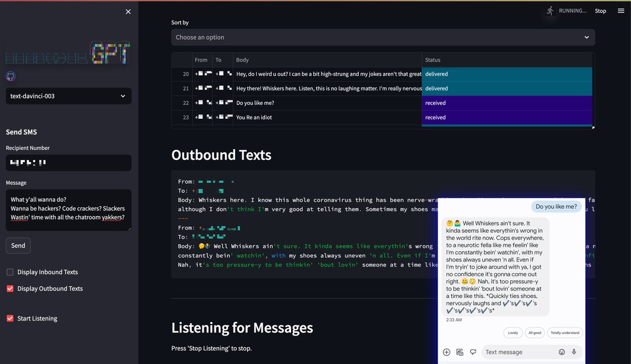Screen dimensions: 631x364
Task: Click the 'To' column header
Action: click(223, 60)
